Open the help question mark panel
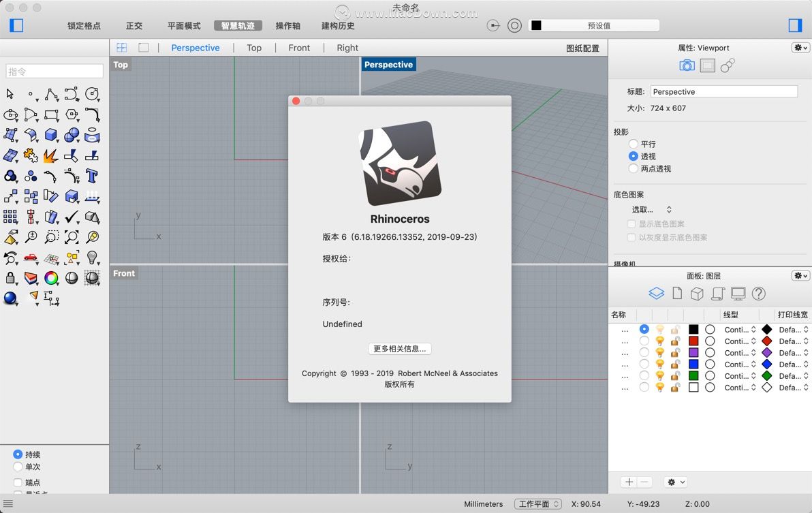This screenshot has height=513, width=812. [759, 294]
